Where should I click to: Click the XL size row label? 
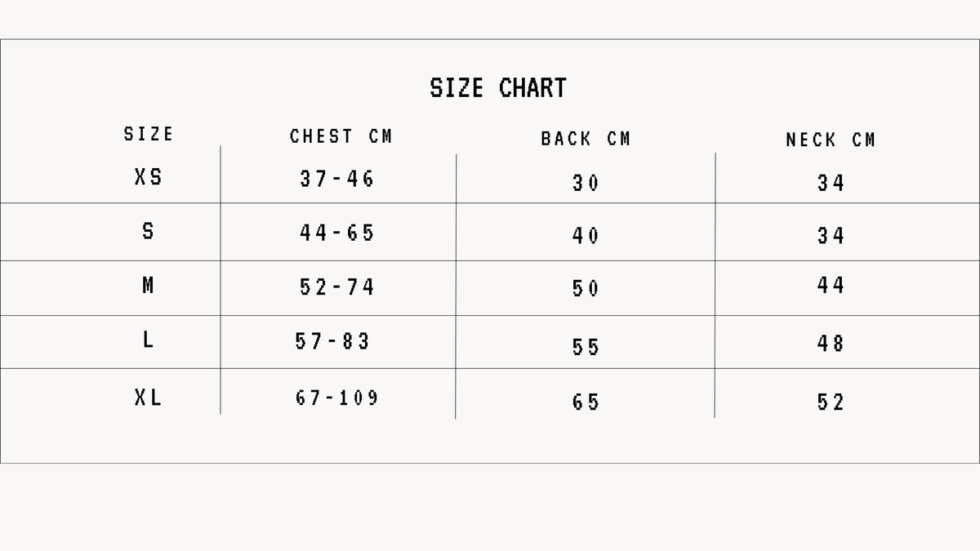(x=148, y=398)
